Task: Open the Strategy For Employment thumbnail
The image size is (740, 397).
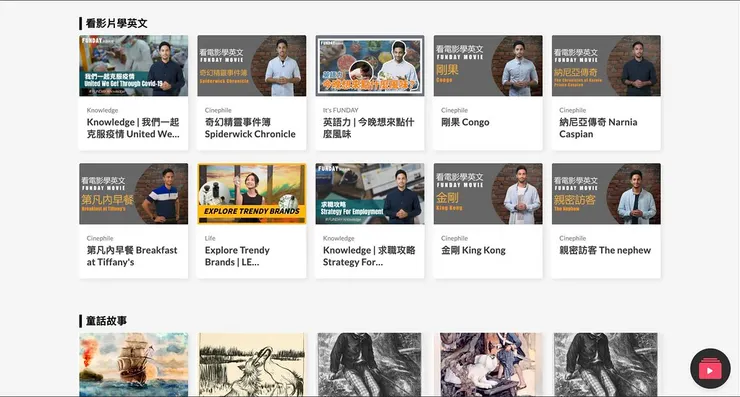Action: (370, 194)
